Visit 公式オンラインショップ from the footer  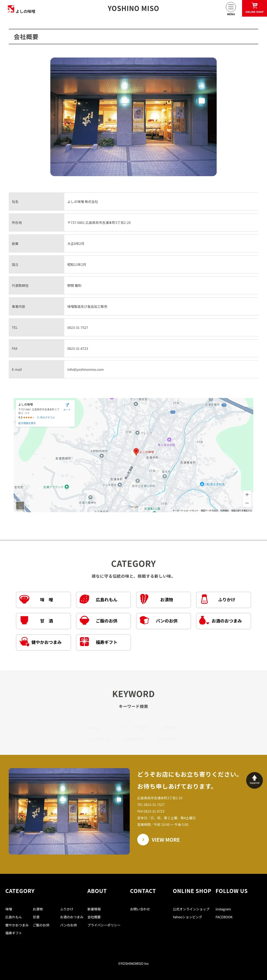[x=191, y=909]
